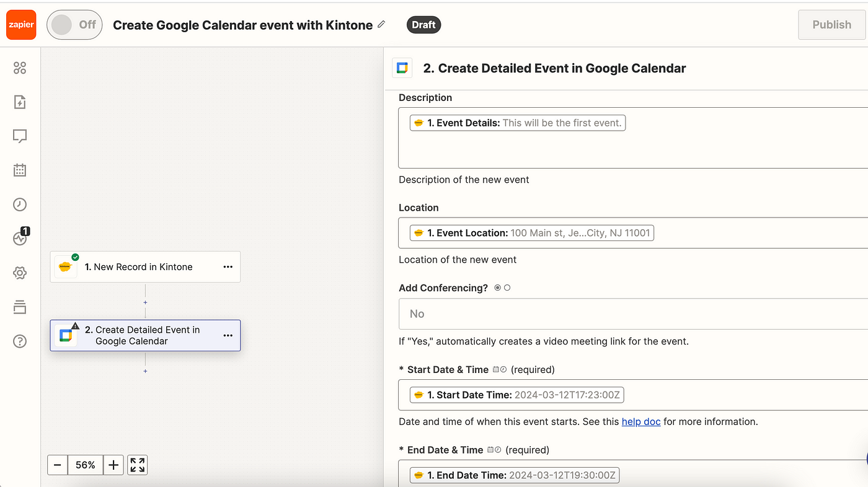Open the help doc link

click(641, 422)
